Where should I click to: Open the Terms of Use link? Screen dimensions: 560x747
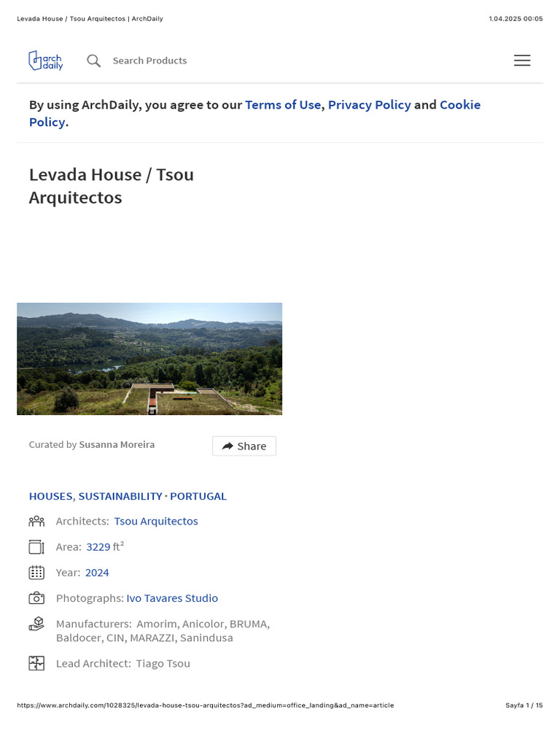pyautogui.click(x=283, y=105)
